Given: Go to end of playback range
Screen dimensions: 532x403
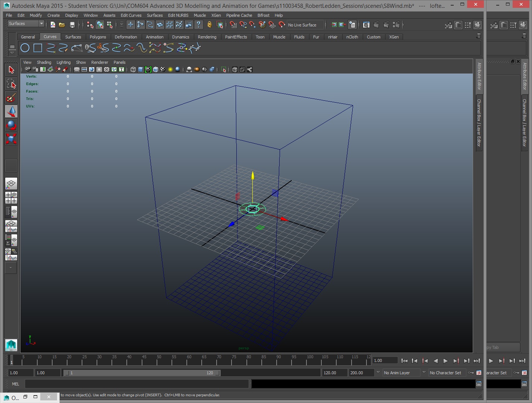Looking at the screenshot, I should coord(477,361).
